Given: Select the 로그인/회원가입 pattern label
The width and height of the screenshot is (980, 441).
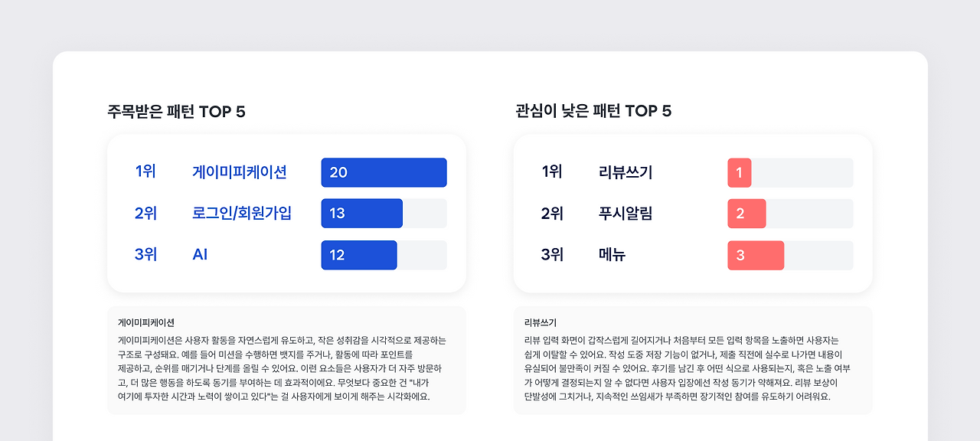Looking at the screenshot, I should 242,213.
